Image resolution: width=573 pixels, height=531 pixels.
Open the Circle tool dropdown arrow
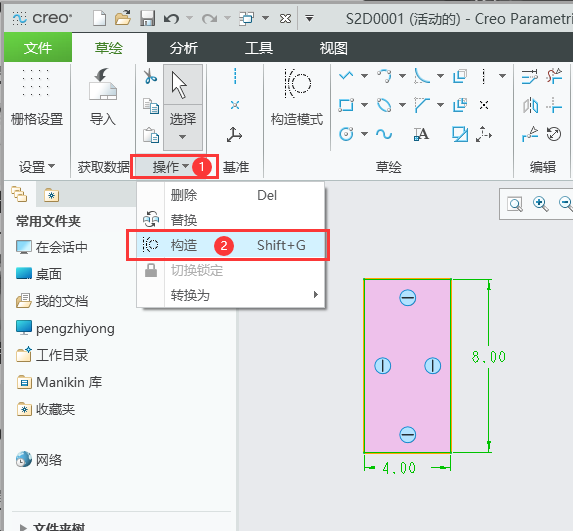click(x=364, y=134)
